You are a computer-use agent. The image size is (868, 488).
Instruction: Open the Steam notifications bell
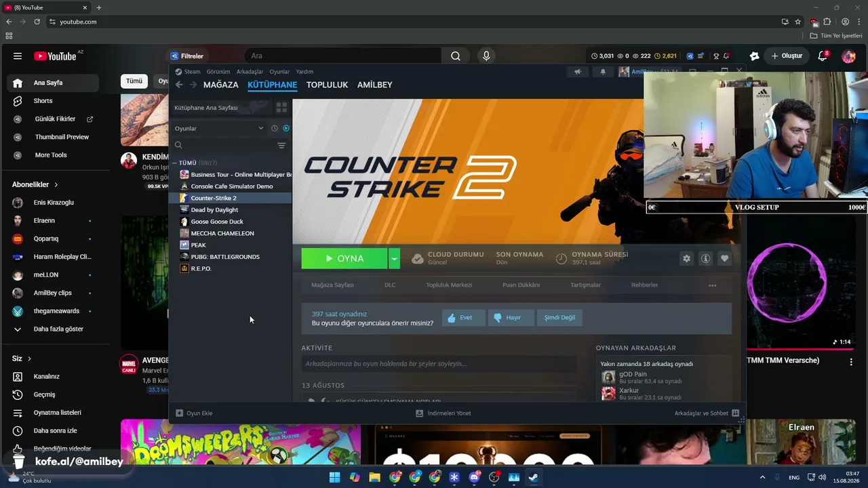click(x=603, y=72)
